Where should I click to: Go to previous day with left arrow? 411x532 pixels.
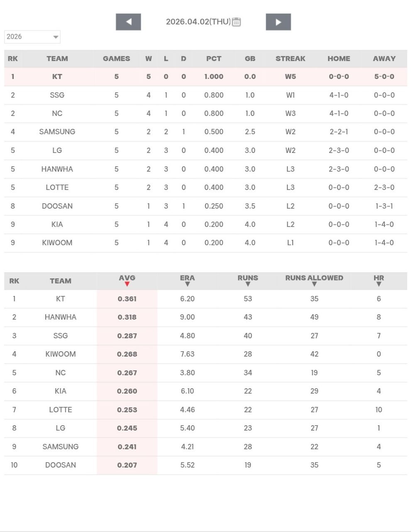coord(128,22)
